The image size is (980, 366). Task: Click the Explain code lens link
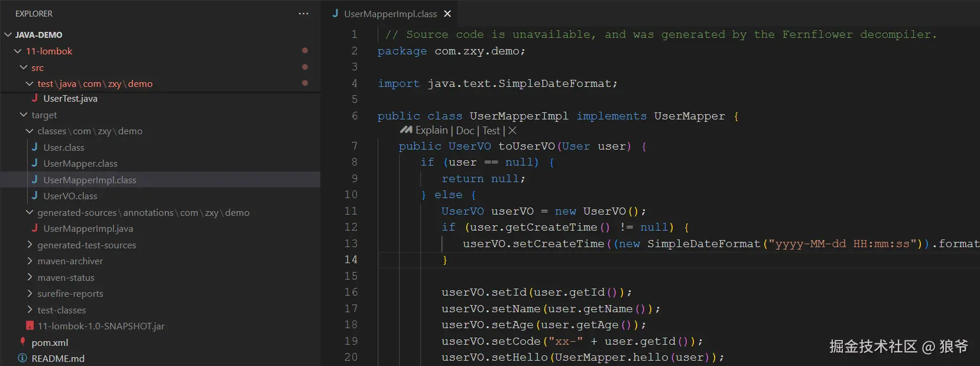coord(431,130)
